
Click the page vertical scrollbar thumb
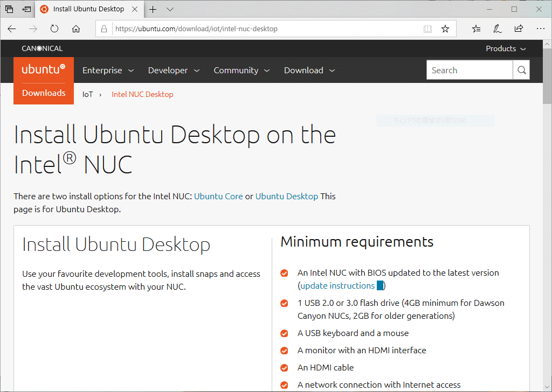(547, 75)
